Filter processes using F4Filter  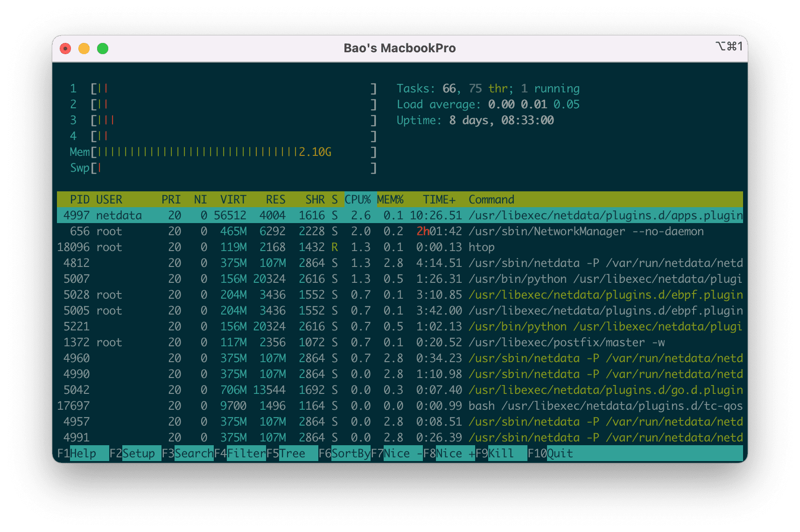tap(240, 453)
